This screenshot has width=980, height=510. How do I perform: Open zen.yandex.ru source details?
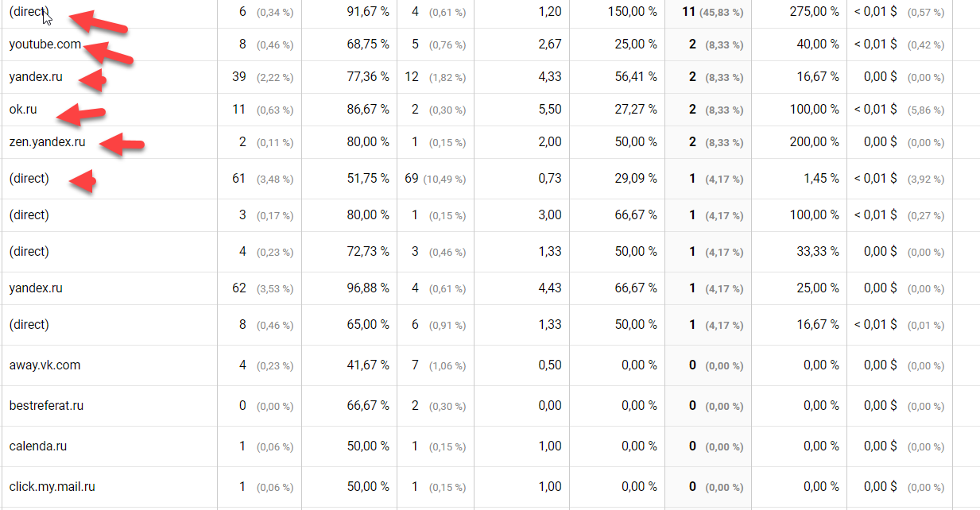tap(47, 142)
